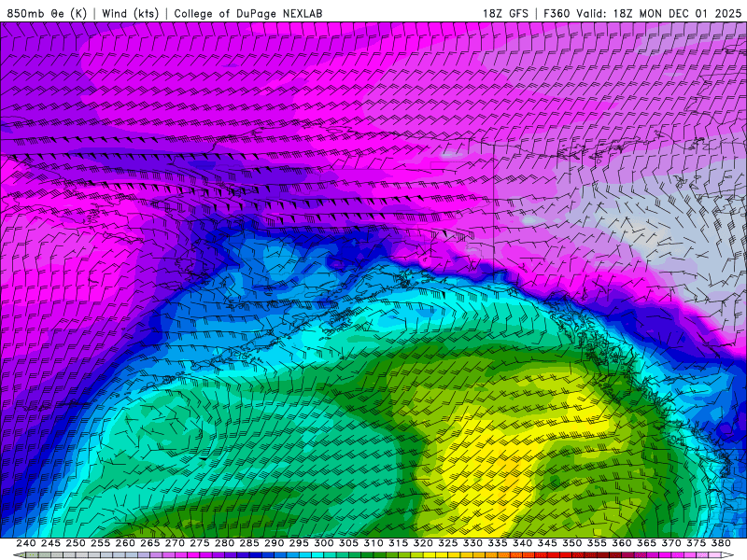Viewport: 747px width, 560px height.
Task: Click the 265 value on the color scale
Action: tap(149, 543)
